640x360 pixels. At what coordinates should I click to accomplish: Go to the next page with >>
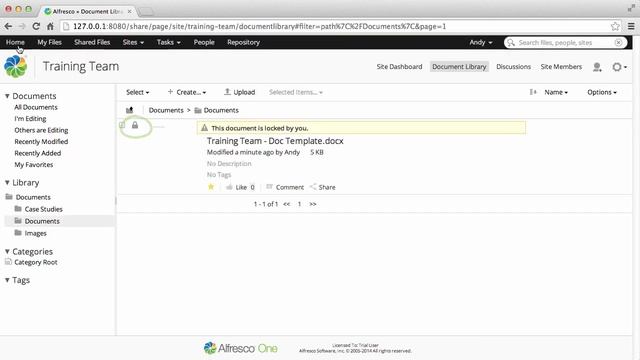point(313,204)
